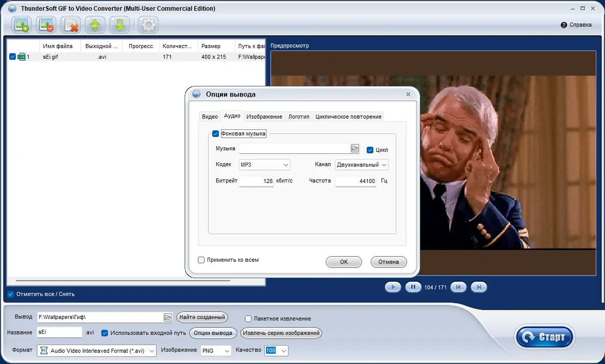This screenshot has width=605, height=364.
Task: Open the Изображение PNG dropdown
Action: pyautogui.click(x=216, y=351)
